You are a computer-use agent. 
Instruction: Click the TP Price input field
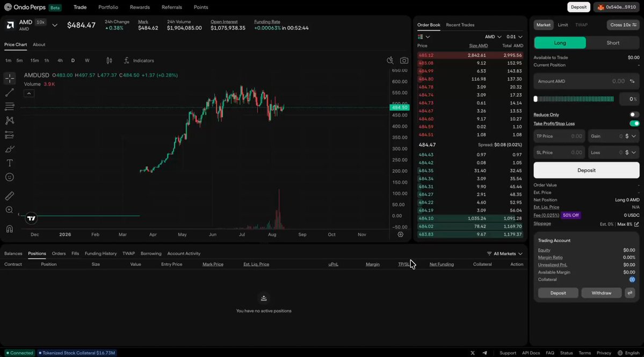pyautogui.click(x=559, y=136)
